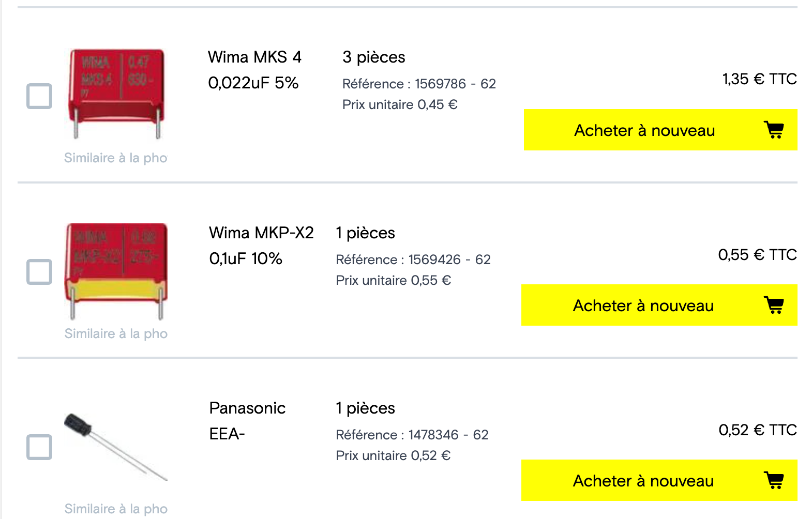The width and height of the screenshot is (812, 519).
Task: Click reference number 1569786 - 62
Action: [x=455, y=84]
